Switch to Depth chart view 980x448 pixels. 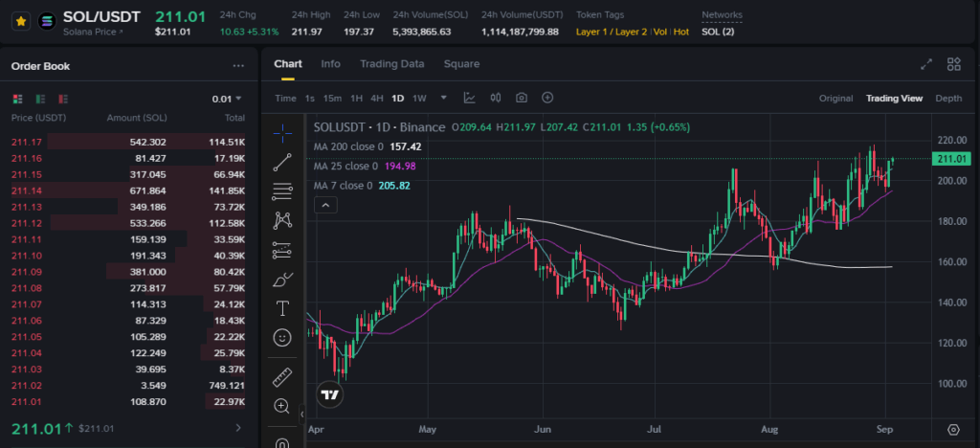(x=948, y=98)
